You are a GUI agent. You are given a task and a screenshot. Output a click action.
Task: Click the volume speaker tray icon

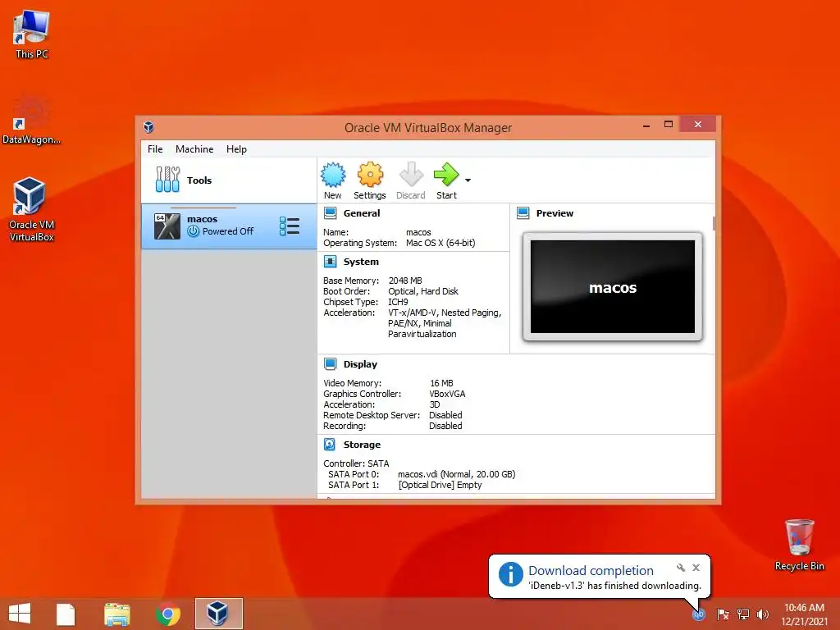click(x=763, y=614)
